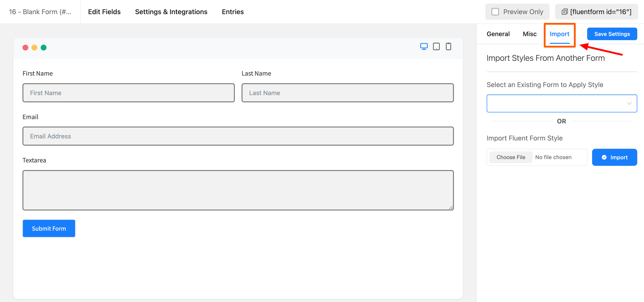644x302 pixels.
Task: Click into the Email Address field
Action: click(238, 136)
